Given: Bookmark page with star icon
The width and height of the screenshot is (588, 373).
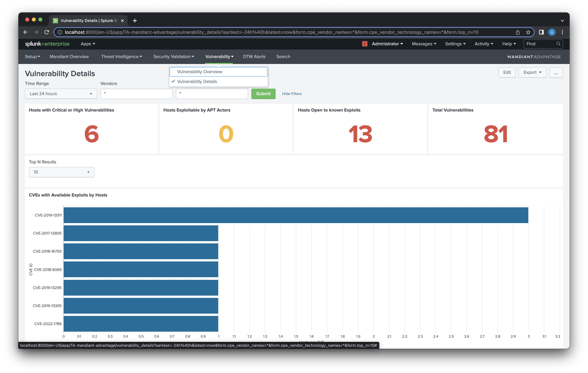Looking at the screenshot, I should (x=528, y=32).
